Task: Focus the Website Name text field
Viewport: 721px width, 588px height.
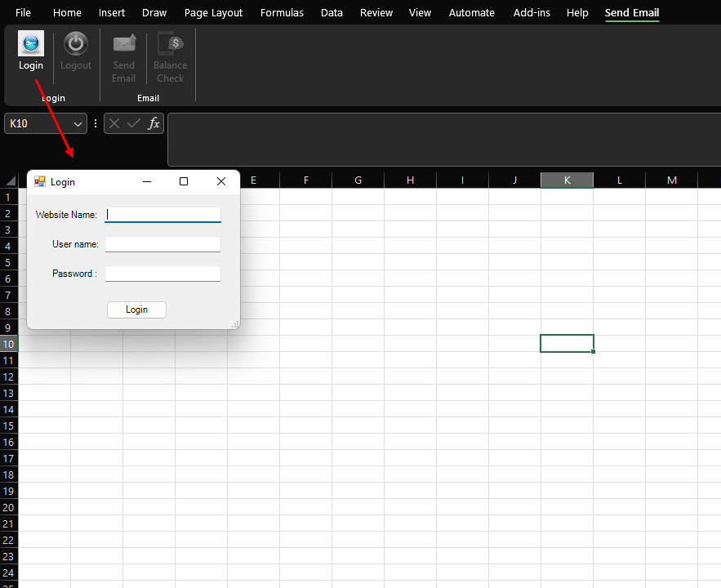Action: [x=162, y=215]
